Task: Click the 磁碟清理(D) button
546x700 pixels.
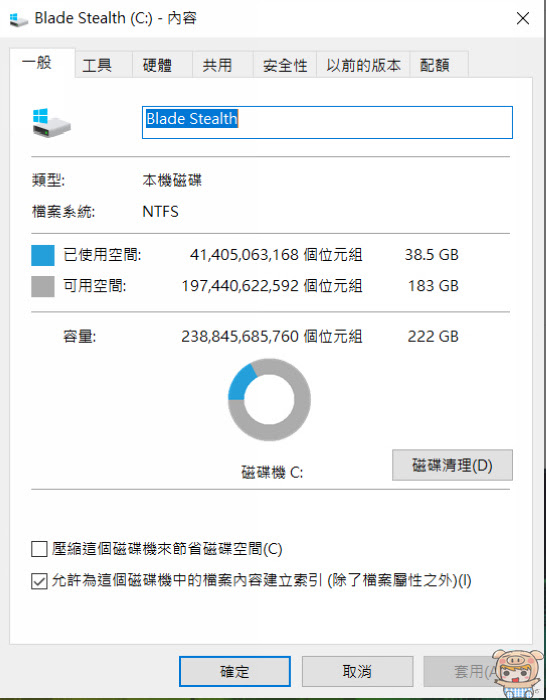Action: [452, 465]
